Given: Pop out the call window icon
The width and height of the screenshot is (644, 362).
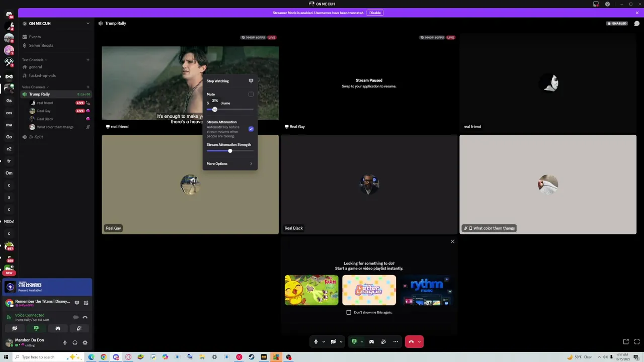Looking at the screenshot, I should click(626, 342).
